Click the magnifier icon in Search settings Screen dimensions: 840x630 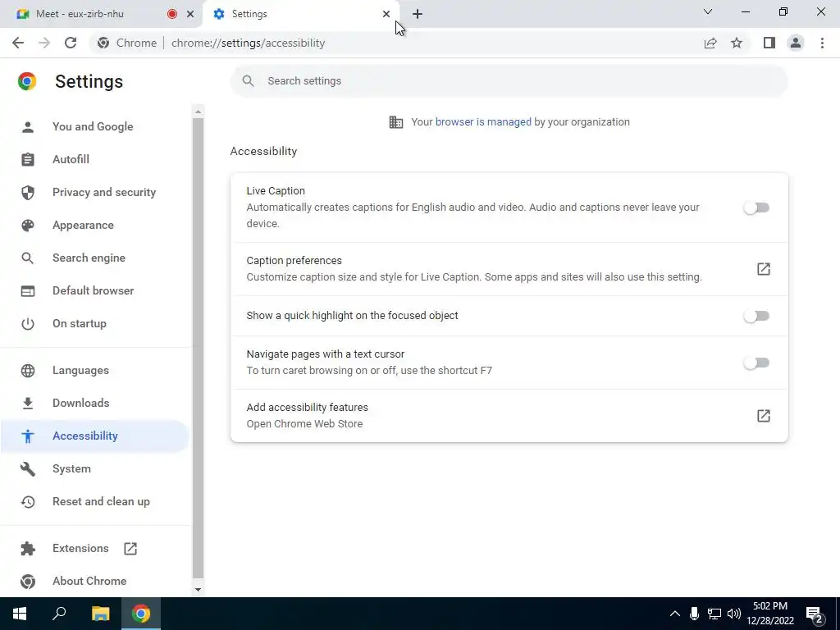pyautogui.click(x=248, y=81)
